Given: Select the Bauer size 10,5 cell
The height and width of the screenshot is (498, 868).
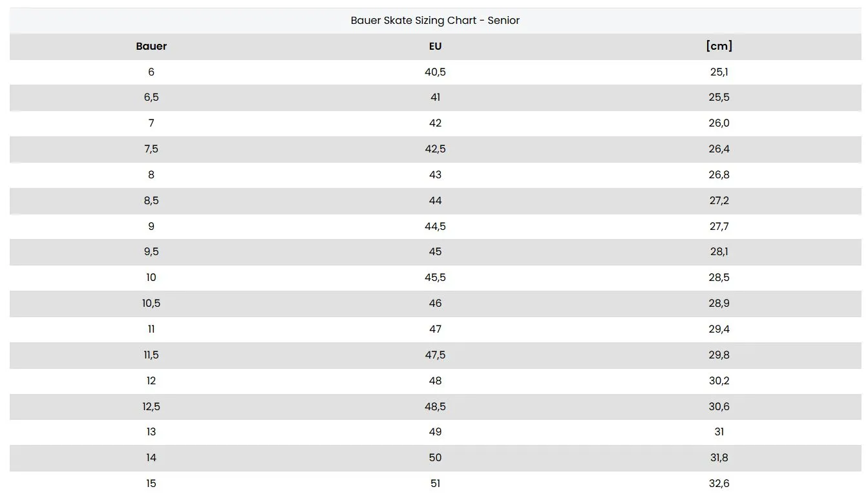Looking at the screenshot, I should 151,304.
